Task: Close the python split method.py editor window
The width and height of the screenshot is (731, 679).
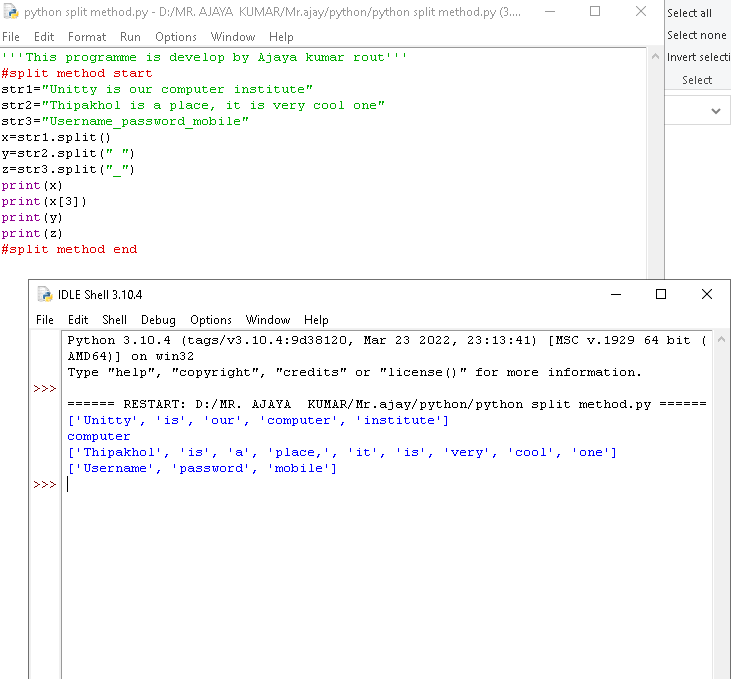Action: [x=641, y=12]
